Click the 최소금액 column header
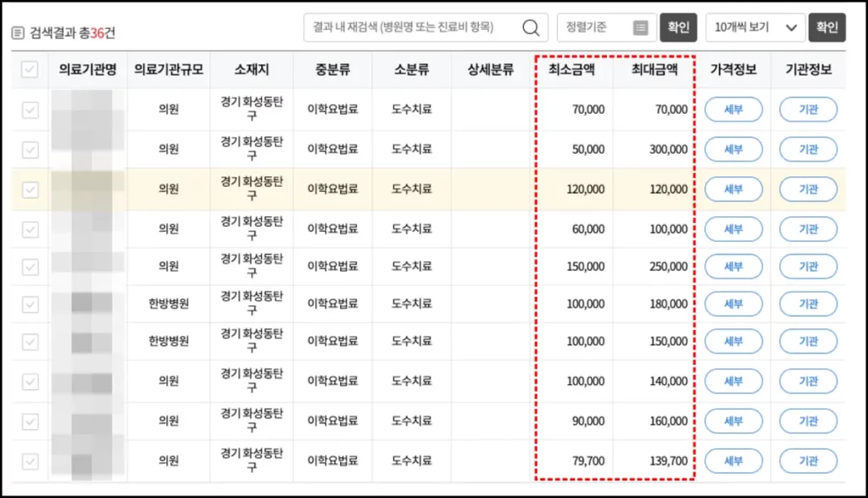868x498 pixels. pyautogui.click(x=572, y=70)
